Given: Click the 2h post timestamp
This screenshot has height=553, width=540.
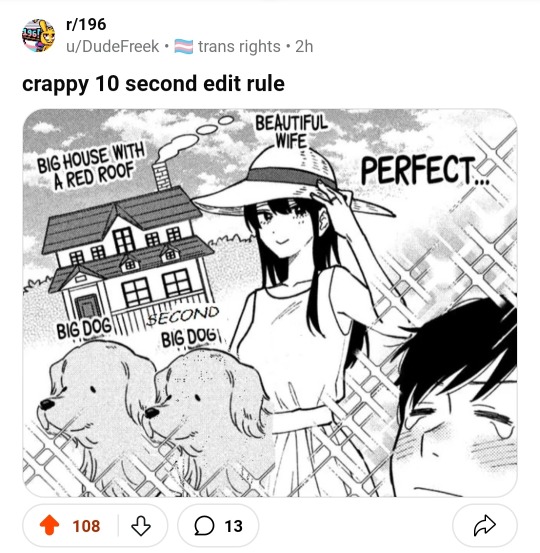Looking at the screenshot, I should [x=304, y=47].
